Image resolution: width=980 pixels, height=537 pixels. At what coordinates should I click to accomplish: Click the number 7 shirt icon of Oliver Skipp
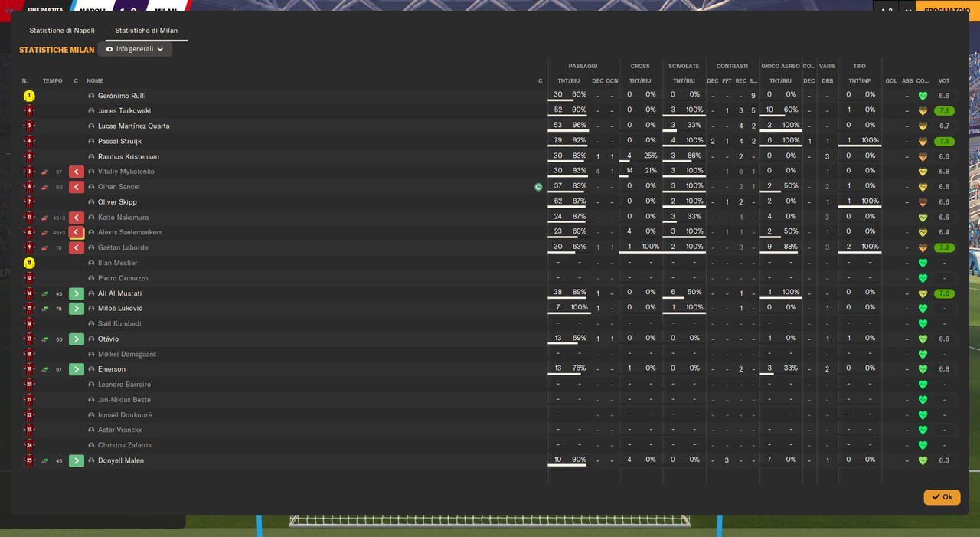(29, 202)
